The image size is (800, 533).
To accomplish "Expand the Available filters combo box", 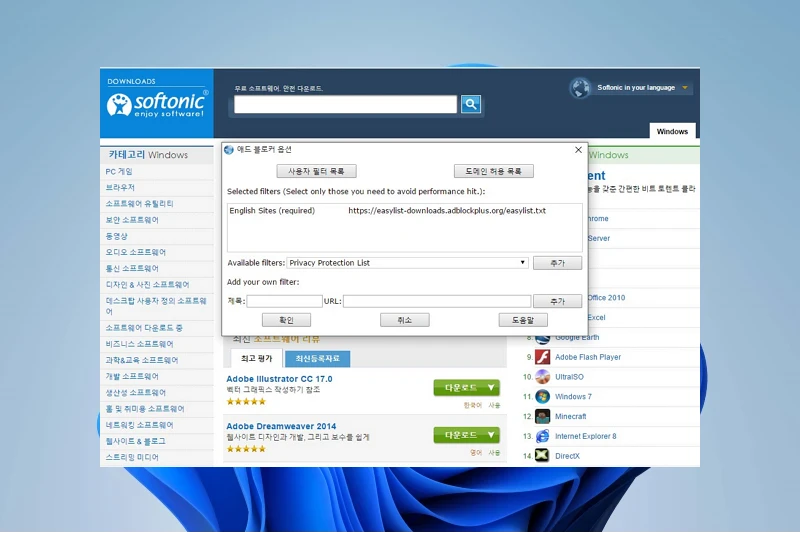I will [522, 263].
